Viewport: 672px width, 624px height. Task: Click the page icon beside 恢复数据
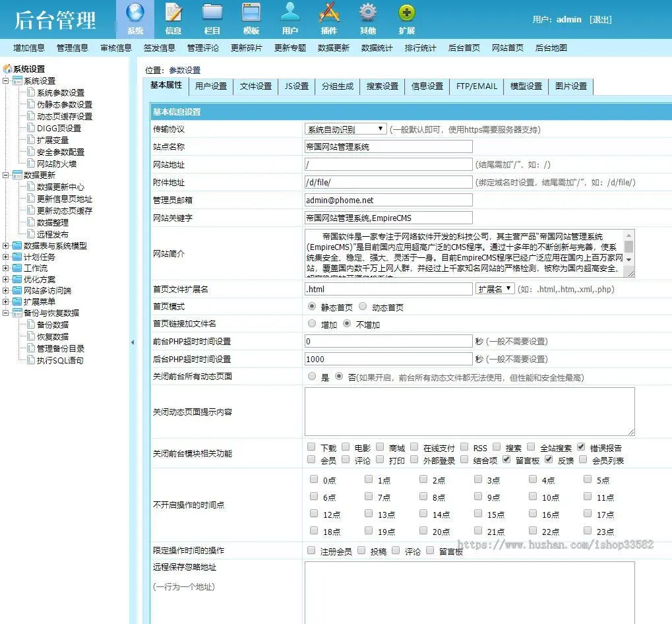pyautogui.click(x=30, y=336)
